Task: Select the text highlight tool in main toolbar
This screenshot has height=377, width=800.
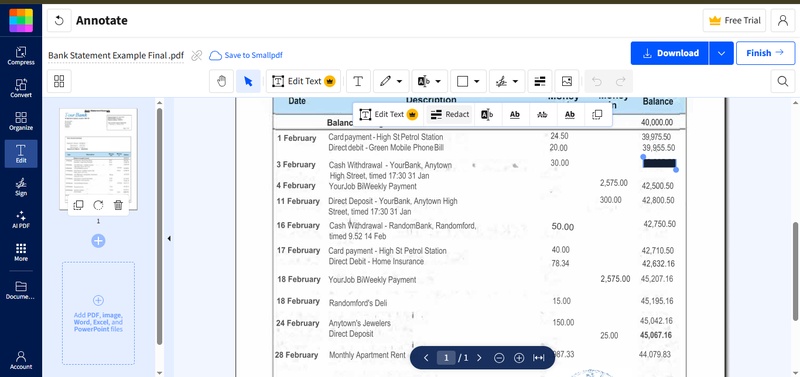Action: click(423, 81)
